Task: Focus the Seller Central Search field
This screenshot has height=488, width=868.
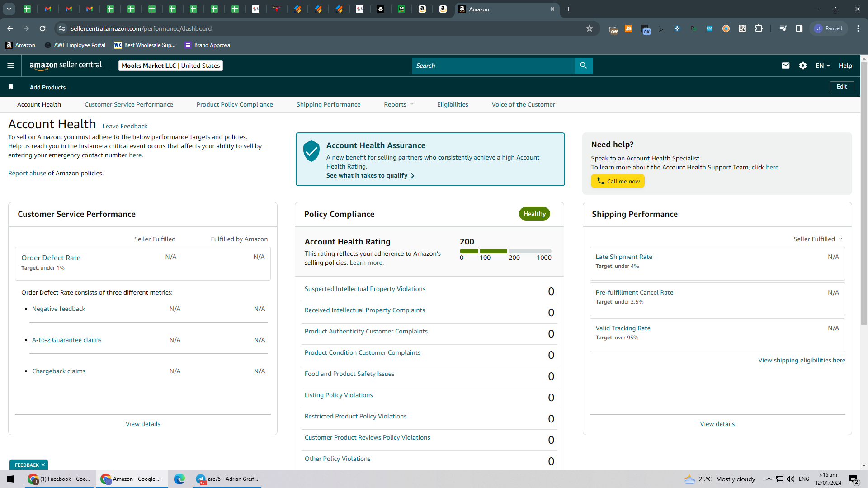Action: [493, 66]
